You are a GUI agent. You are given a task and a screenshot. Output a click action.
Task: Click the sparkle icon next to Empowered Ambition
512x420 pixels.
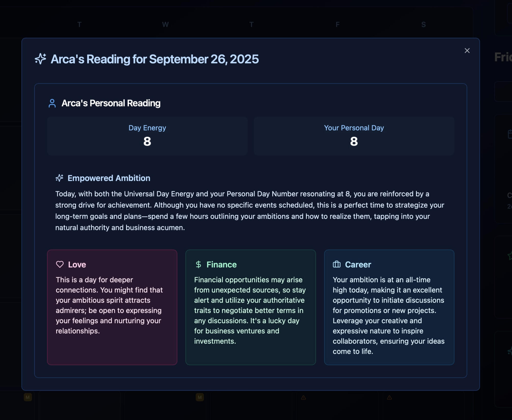point(59,178)
